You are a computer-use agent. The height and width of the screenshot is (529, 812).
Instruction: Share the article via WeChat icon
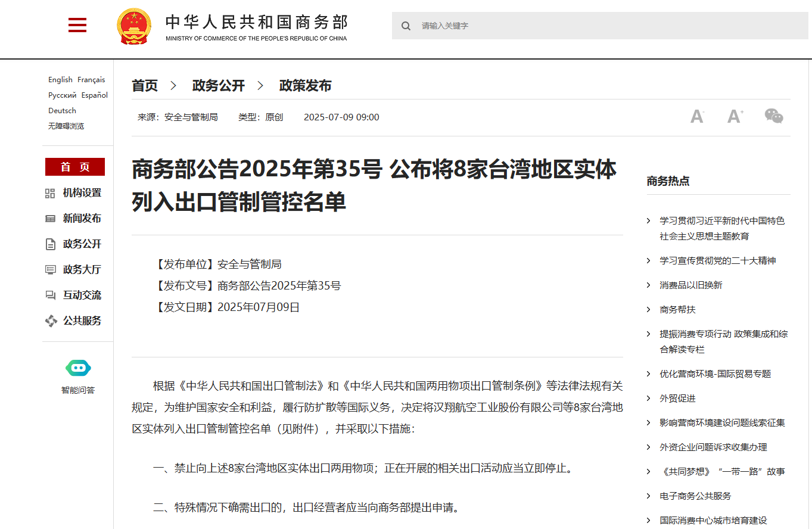click(774, 116)
